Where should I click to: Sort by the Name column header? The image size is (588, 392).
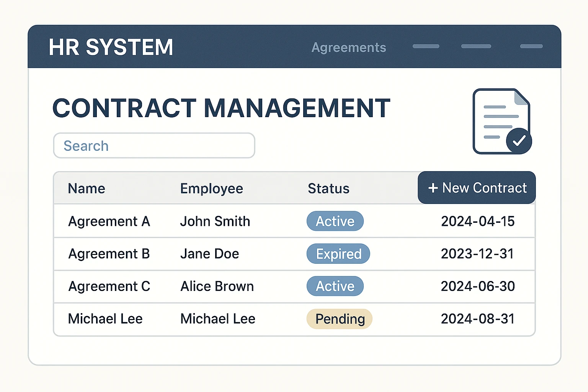[x=87, y=188]
